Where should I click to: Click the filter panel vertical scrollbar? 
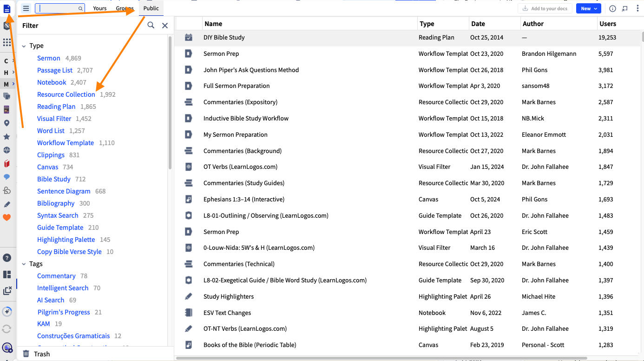(170, 102)
